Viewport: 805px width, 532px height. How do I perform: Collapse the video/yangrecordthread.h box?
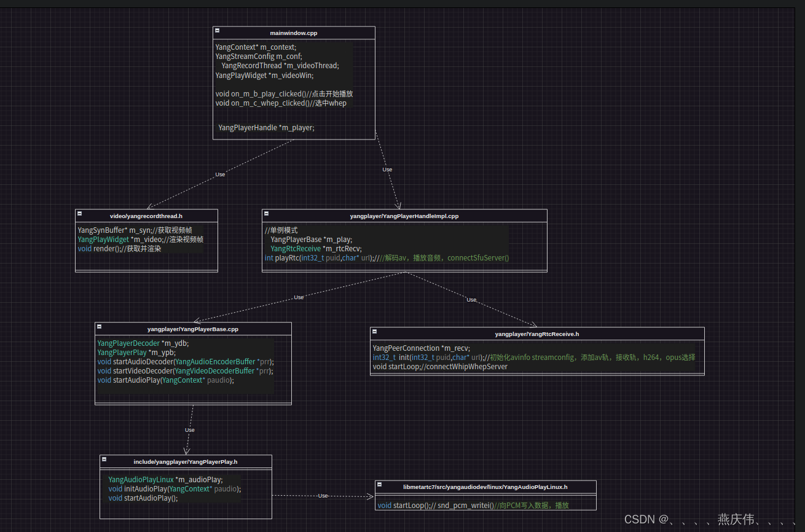[79, 213]
